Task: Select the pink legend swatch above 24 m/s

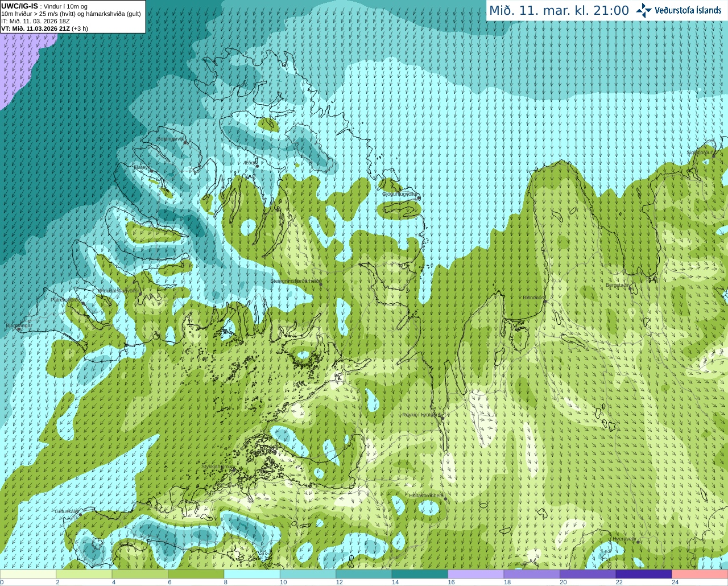Action: tap(700, 574)
